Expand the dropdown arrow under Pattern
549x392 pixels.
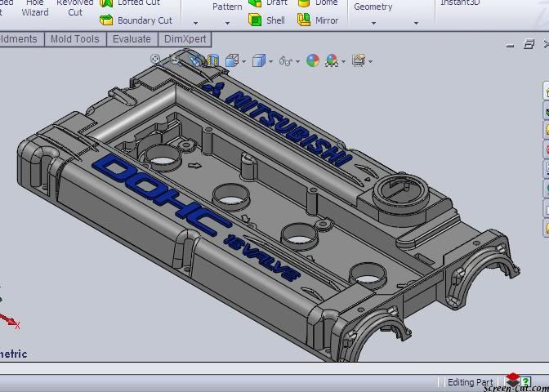coord(227,23)
